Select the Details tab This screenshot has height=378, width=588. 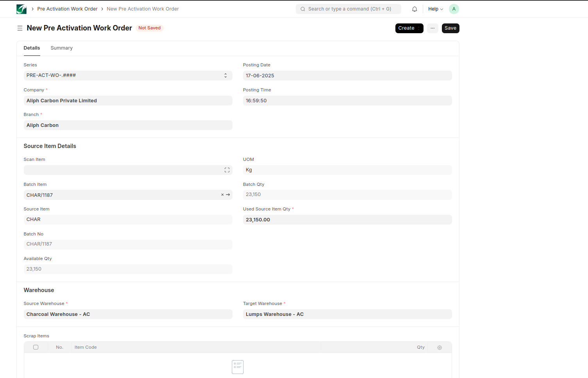32,48
